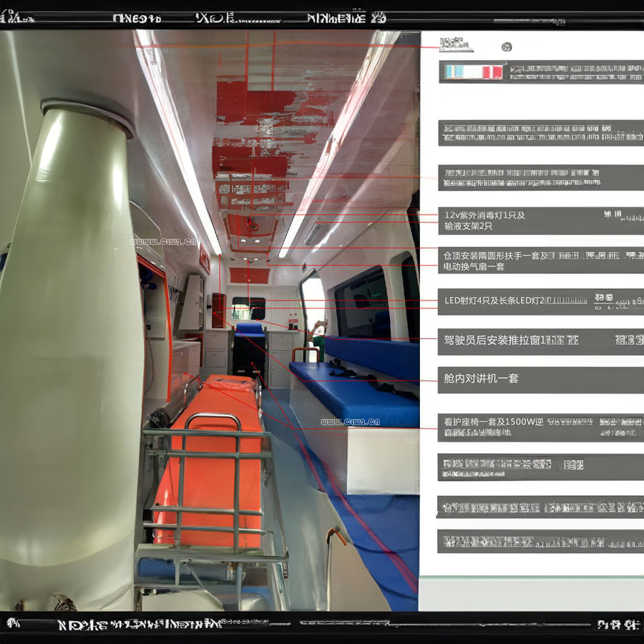
Task: Select the dark side window above the bench
Action: point(362,303)
